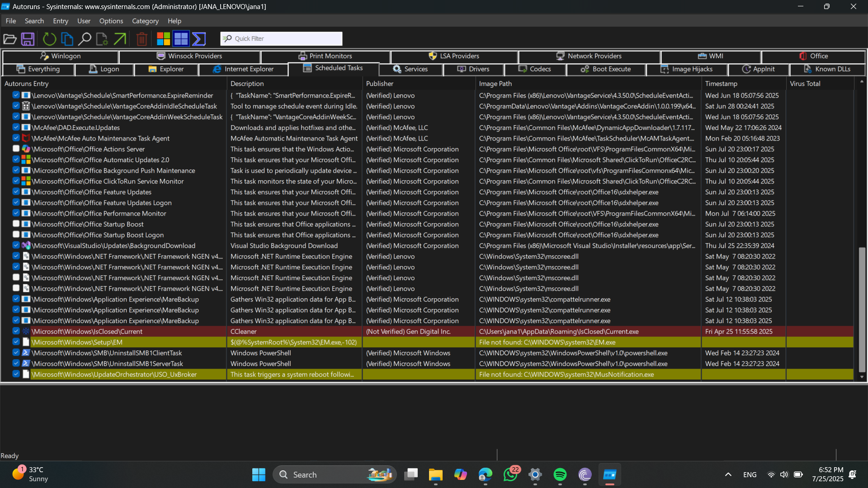Uncheck the Setup\EM entry checkbox

tap(16, 342)
